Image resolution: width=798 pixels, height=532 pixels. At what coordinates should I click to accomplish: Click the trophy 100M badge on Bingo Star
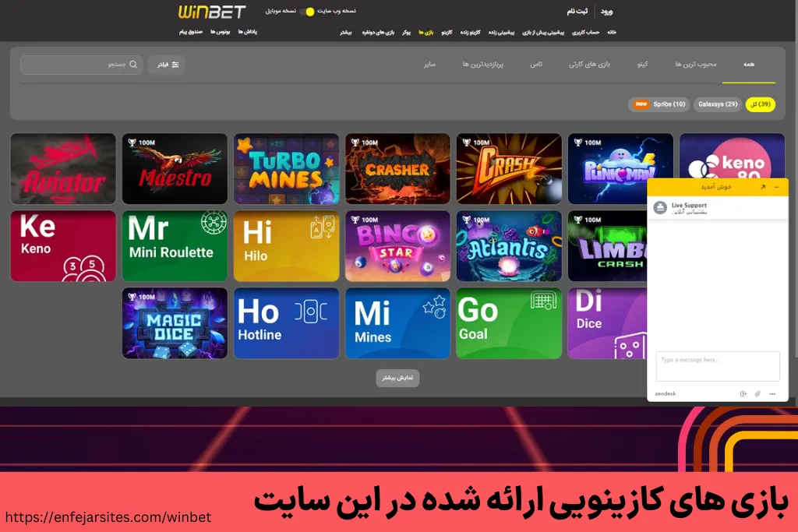click(365, 220)
